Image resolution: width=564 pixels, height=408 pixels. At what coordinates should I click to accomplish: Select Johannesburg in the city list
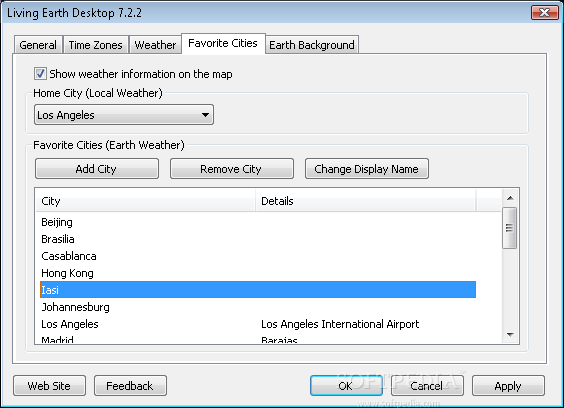point(258,307)
